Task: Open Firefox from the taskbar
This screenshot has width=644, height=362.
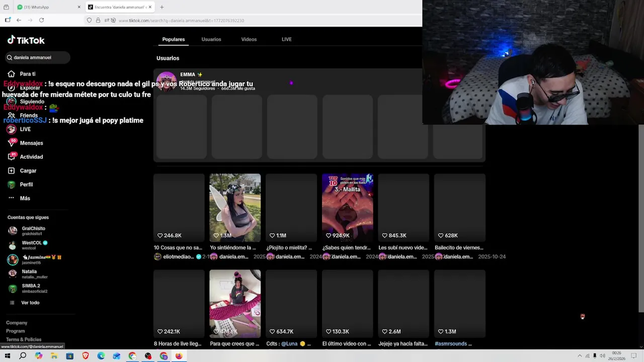Action: [x=179, y=356]
